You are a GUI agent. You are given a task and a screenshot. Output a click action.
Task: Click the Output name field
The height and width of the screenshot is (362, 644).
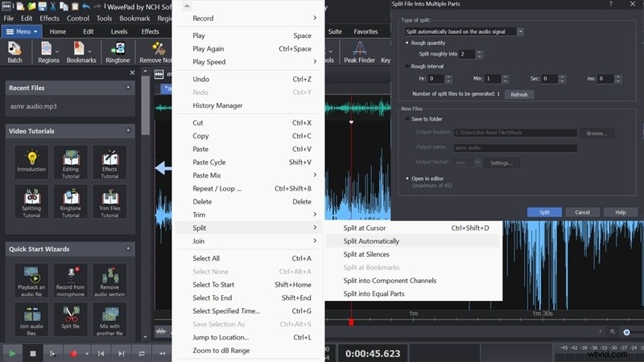point(515,148)
